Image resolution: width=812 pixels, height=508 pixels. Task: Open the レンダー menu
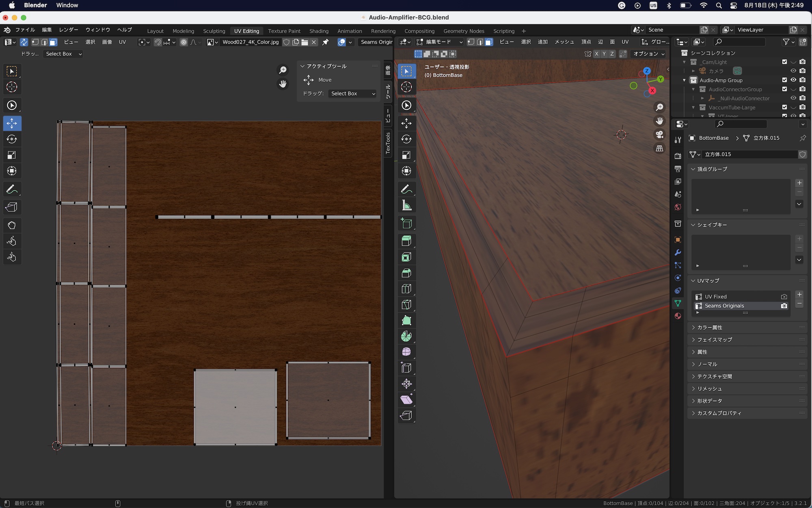tap(69, 30)
